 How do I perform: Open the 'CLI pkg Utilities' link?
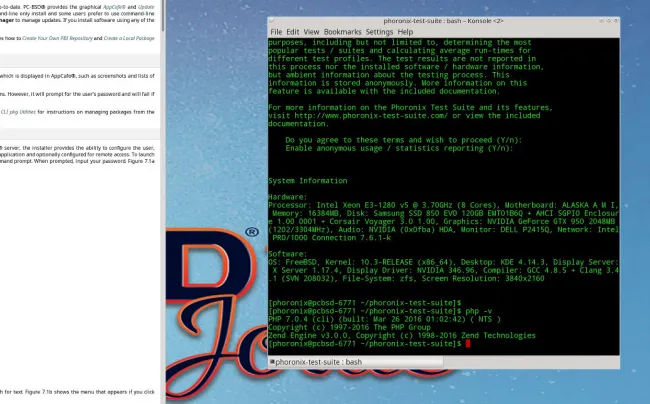pos(18,112)
